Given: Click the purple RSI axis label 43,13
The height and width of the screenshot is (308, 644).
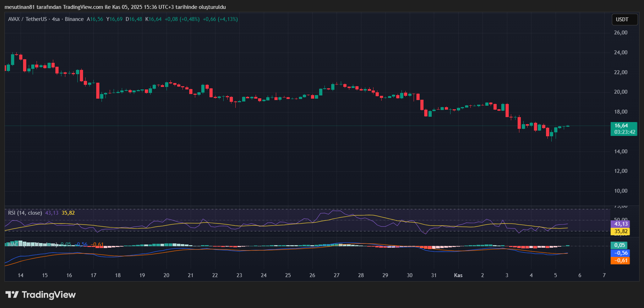Looking at the screenshot, I should (620, 224).
